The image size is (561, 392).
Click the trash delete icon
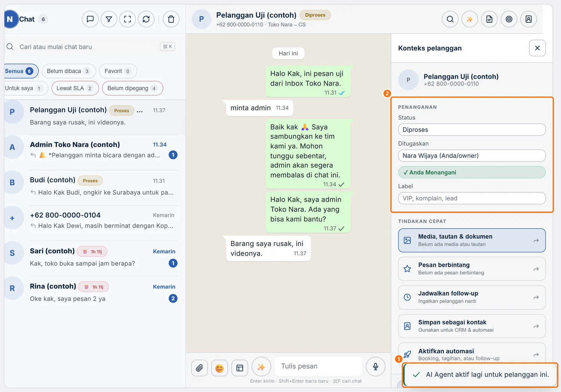pyautogui.click(x=171, y=19)
